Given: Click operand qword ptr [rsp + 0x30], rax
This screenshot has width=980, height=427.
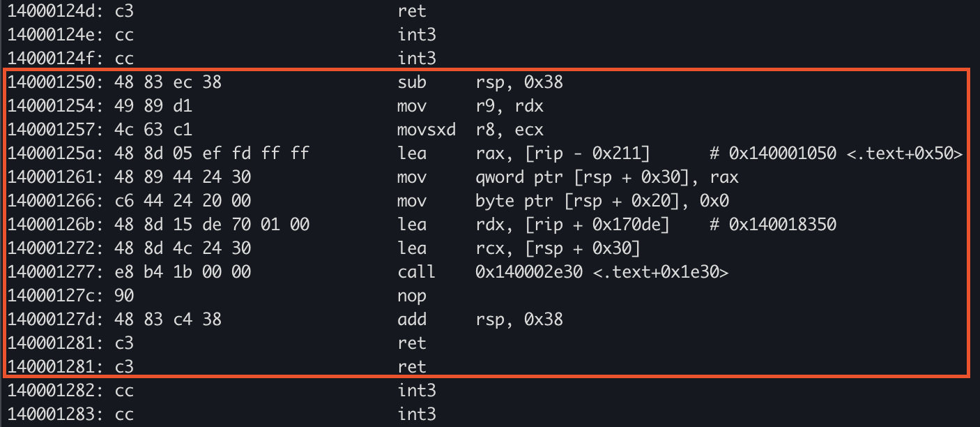Looking at the screenshot, I should (606, 178).
